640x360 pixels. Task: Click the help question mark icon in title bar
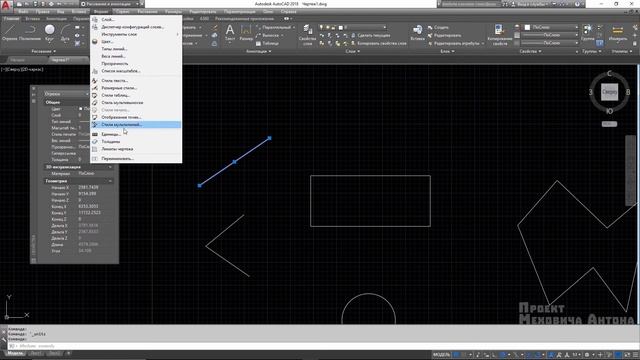pyautogui.click(x=577, y=4)
